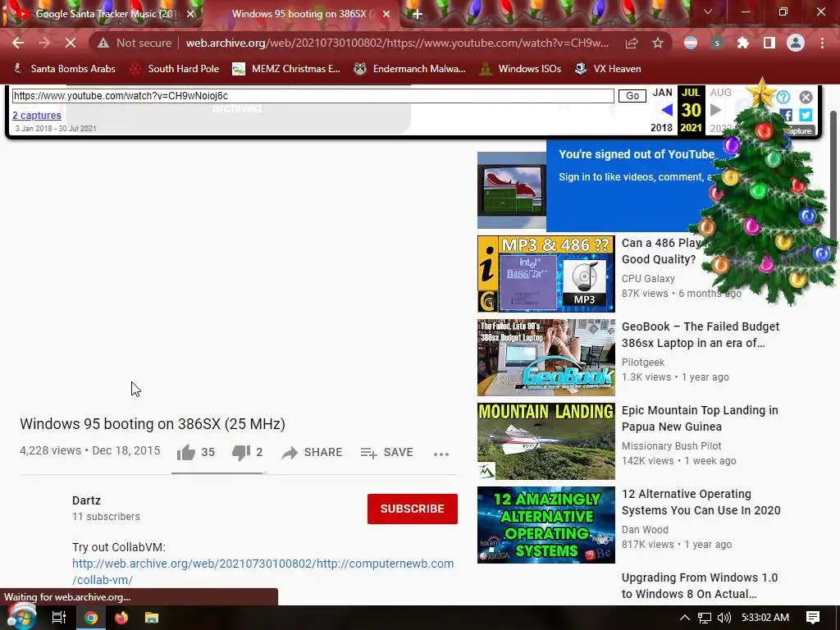840x630 pixels.
Task: Open the notification center icon
Action: click(813, 618)
